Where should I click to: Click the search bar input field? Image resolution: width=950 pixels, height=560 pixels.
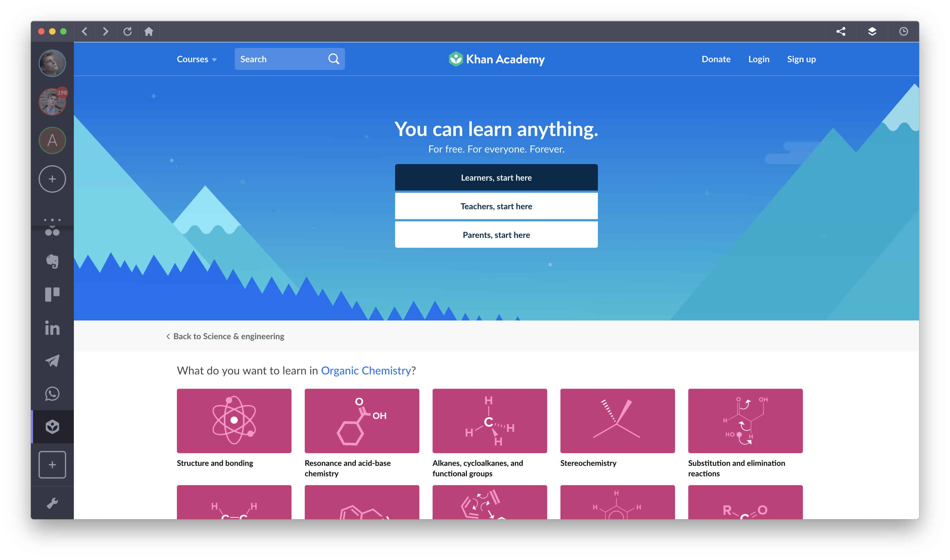(x=282, y=59)
